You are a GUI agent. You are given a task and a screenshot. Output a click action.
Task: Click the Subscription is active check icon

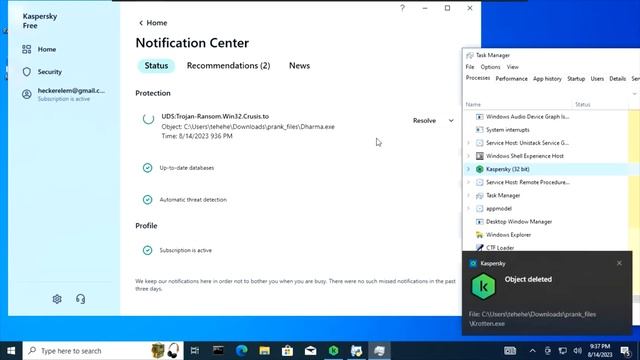(x=147, y=250)
